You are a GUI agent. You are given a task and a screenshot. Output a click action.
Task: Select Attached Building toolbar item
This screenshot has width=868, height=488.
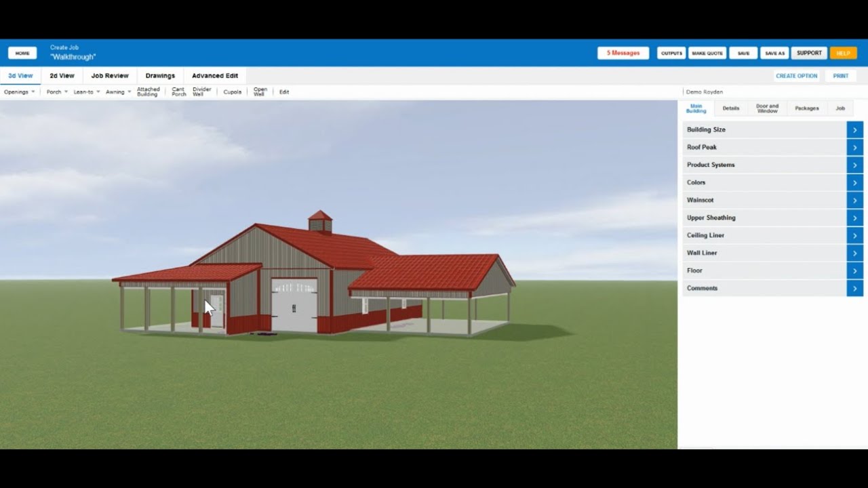click(x=149, y=91)
